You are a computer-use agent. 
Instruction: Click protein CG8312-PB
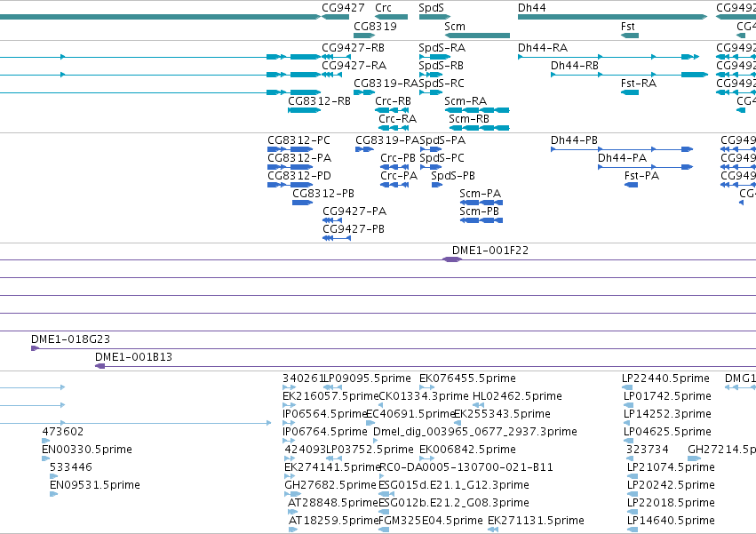point(302,203)
